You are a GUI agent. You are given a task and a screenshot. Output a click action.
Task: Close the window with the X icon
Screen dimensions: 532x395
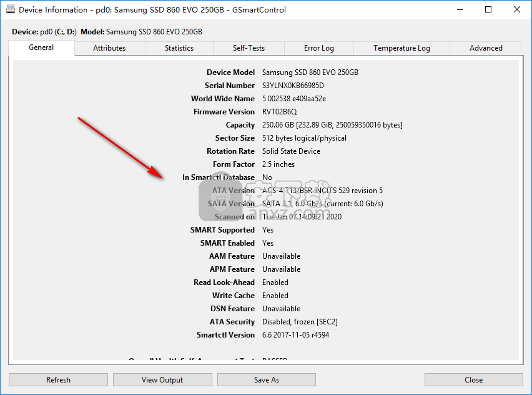pos(517,9)
